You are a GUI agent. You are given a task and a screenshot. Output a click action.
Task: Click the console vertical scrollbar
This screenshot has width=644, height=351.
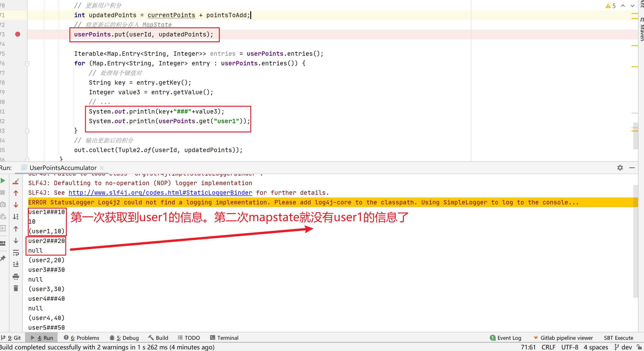[x=636, y=241]
